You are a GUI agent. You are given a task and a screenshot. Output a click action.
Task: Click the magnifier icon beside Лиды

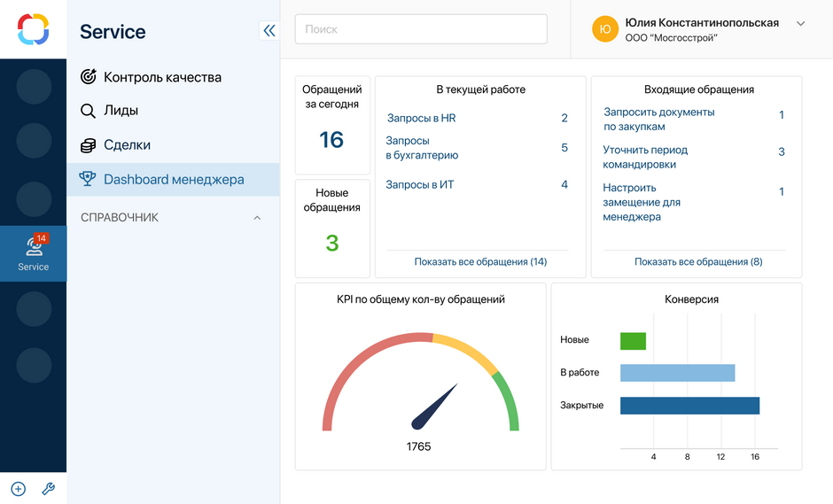click(x=89, y=111)
